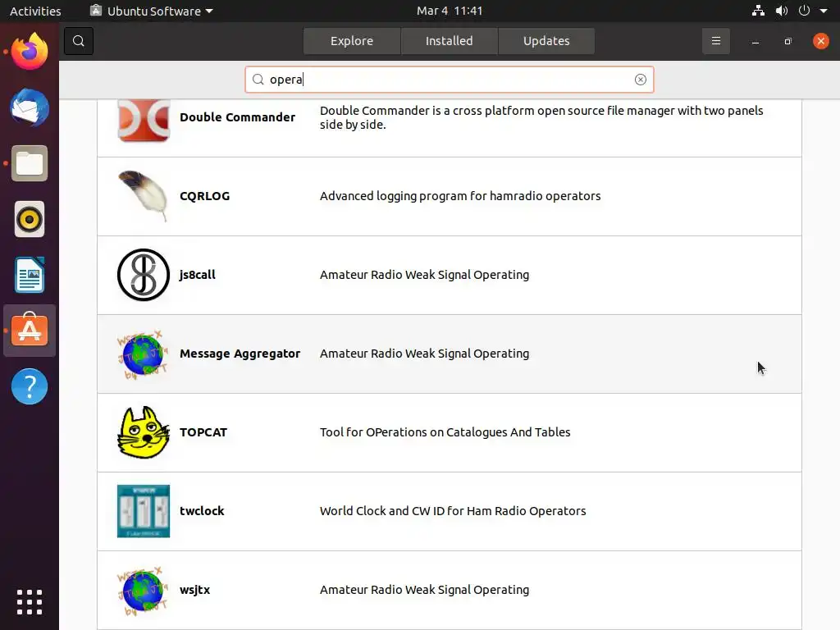Click 'World Clock and CW ID' description
Image resolution: width=840 pixels, height=630 pixels.
pos(453,511)
